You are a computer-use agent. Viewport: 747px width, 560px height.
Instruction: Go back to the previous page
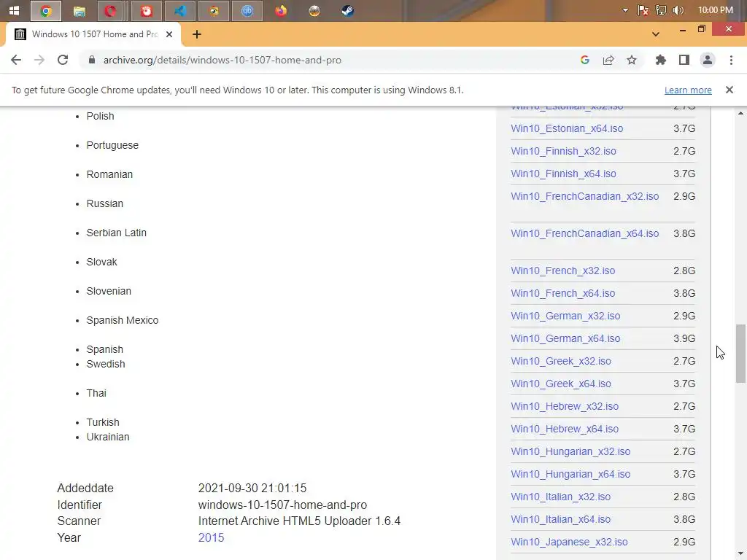click(x=16, y=60)
